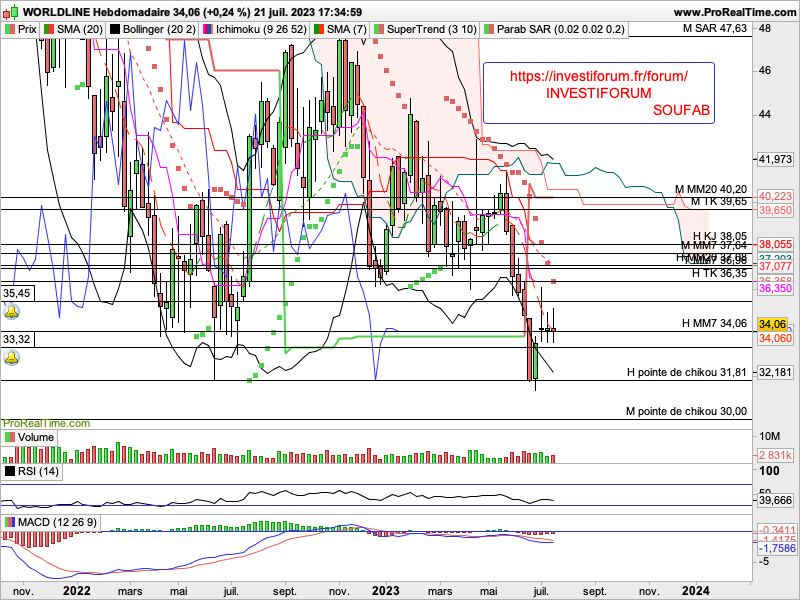Select the 35,45 price alert label
This screenshot has width=800, height=600.
click(x=17, y=293)
